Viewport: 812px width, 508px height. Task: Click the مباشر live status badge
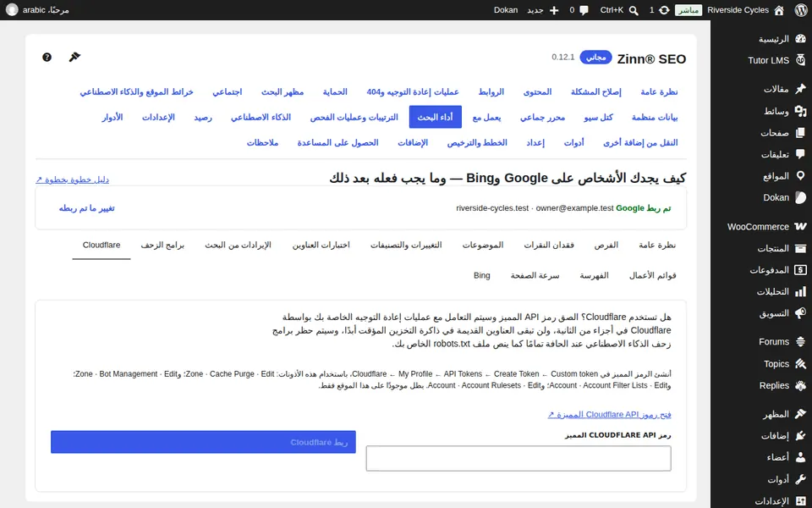tap(689, 10)
